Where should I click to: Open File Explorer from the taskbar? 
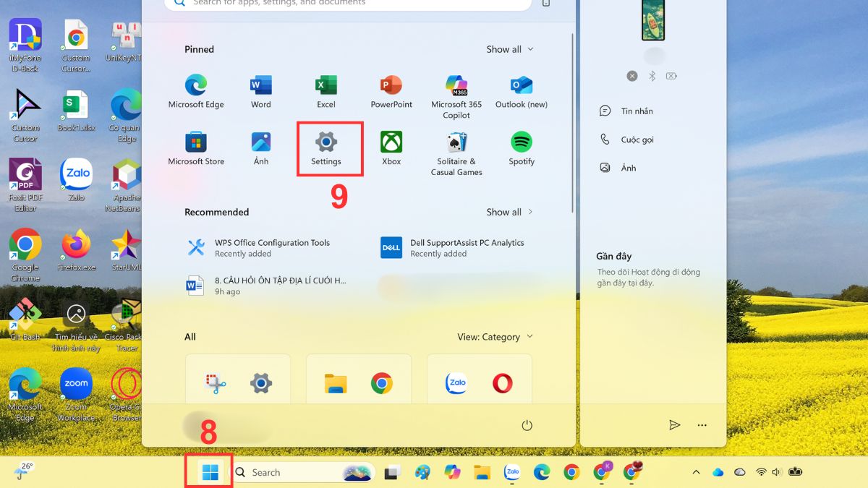pyautogui.click(x=482, y=472)
